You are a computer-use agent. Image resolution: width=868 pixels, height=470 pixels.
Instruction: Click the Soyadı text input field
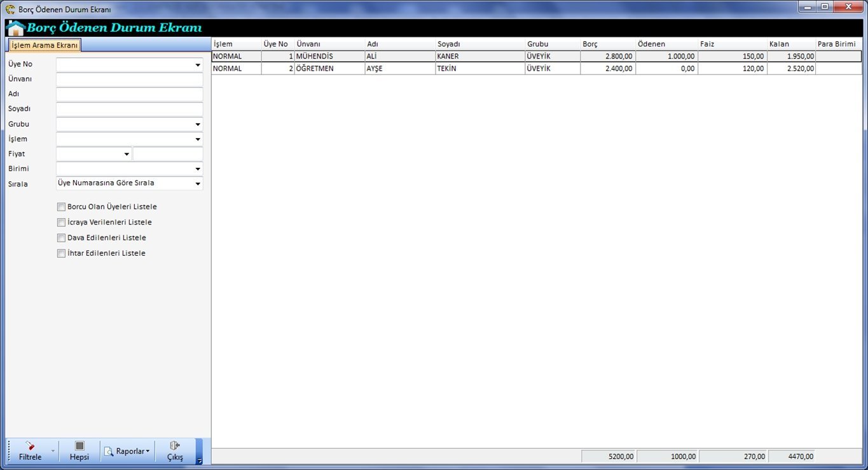(x=129, y=109)
